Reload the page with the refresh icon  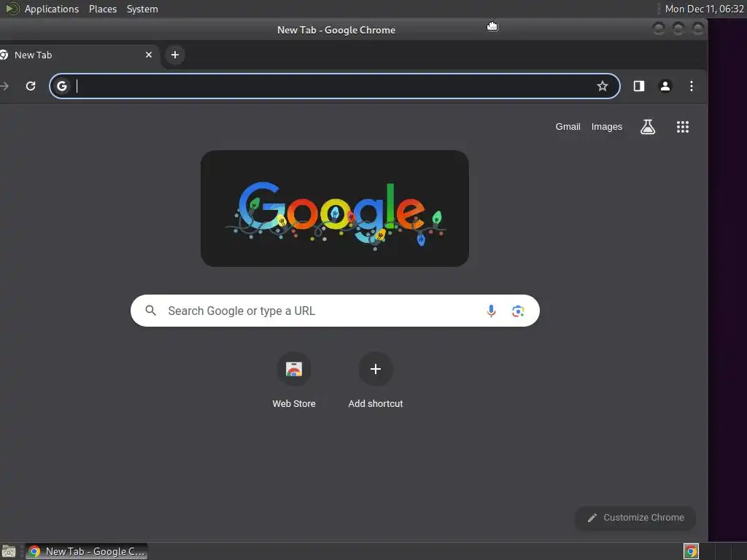click(31, 86)
